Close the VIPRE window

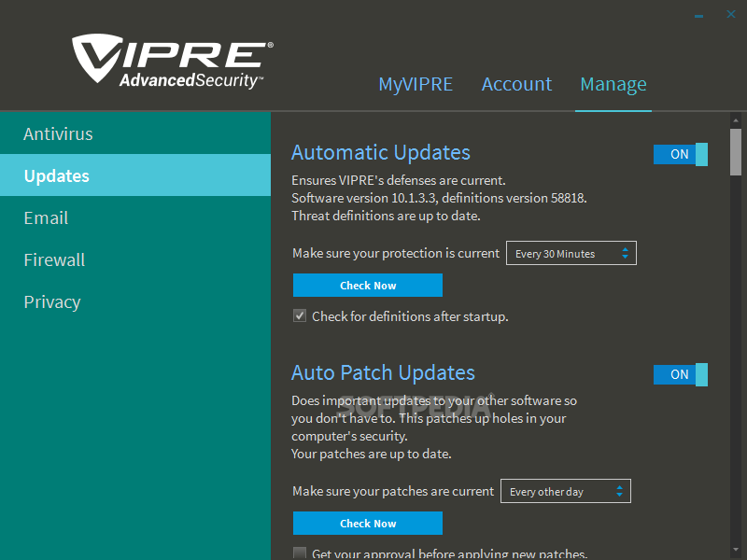coord(731,14)
